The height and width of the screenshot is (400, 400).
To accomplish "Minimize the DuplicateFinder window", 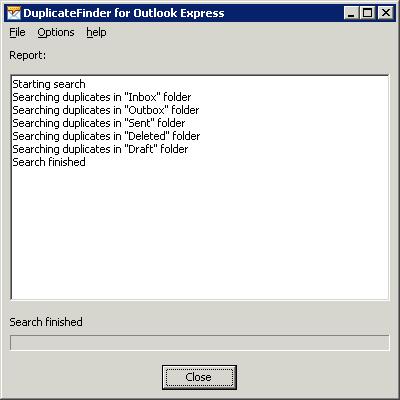I will click(x=351, y=13).
